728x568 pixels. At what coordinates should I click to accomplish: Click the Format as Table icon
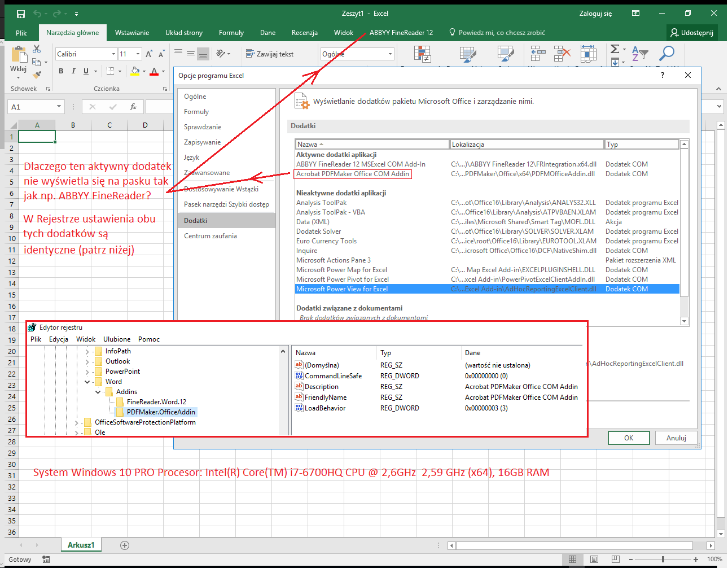[468, 54]
